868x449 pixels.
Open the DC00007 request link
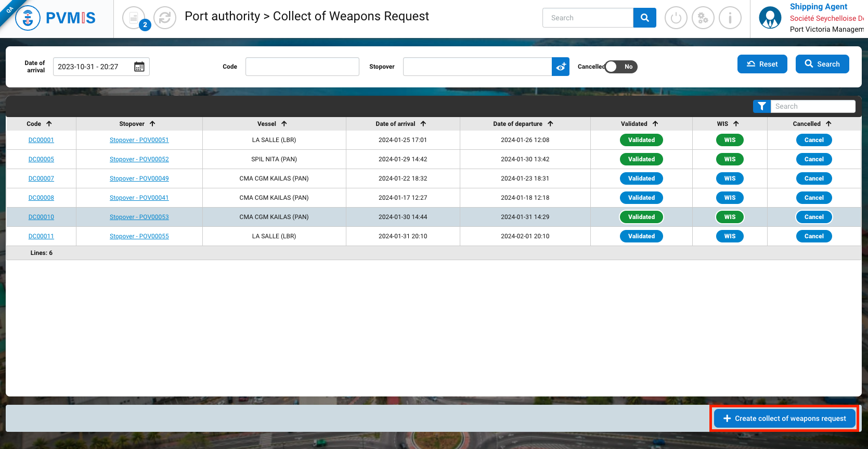tap(41, 178)
